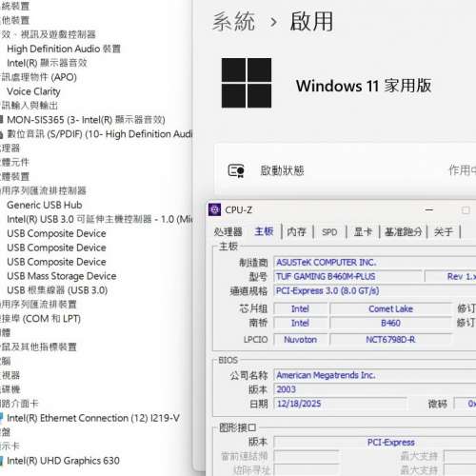This screenshot has width=476, height=476.
Task: Minimize the CPU-Z window
Action: [x=429, y=210]
